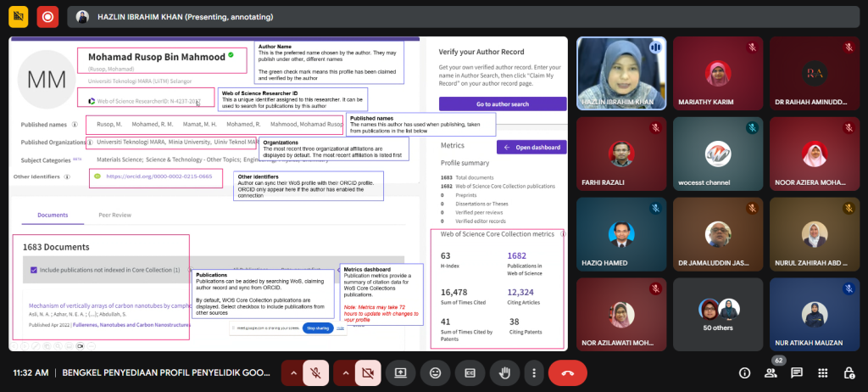Expand video settings arrow beside camera
Viewport: 868px width, 392px height.
click(x=345, y=372)
